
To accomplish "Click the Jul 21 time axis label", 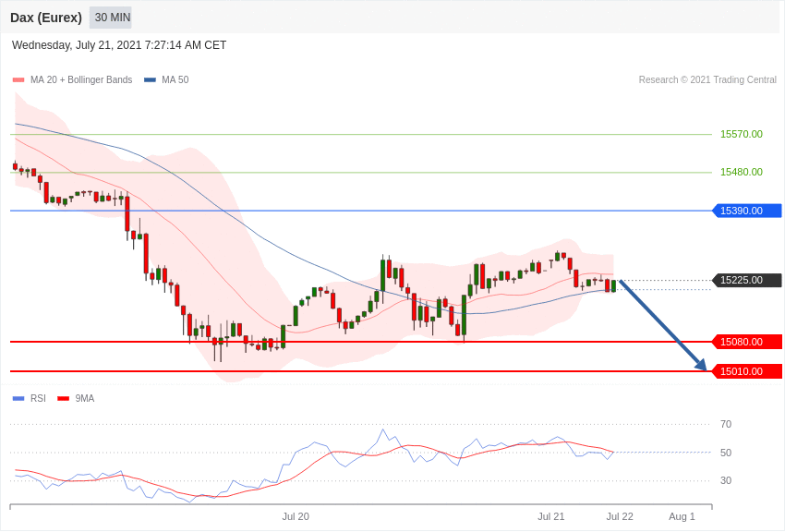I will (550, 516).
